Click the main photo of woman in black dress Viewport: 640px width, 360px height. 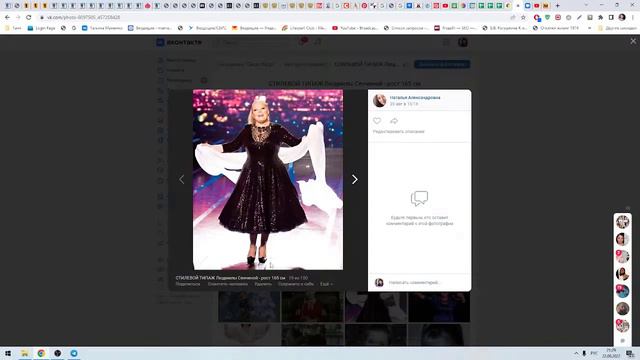click(x=268, y=180)
